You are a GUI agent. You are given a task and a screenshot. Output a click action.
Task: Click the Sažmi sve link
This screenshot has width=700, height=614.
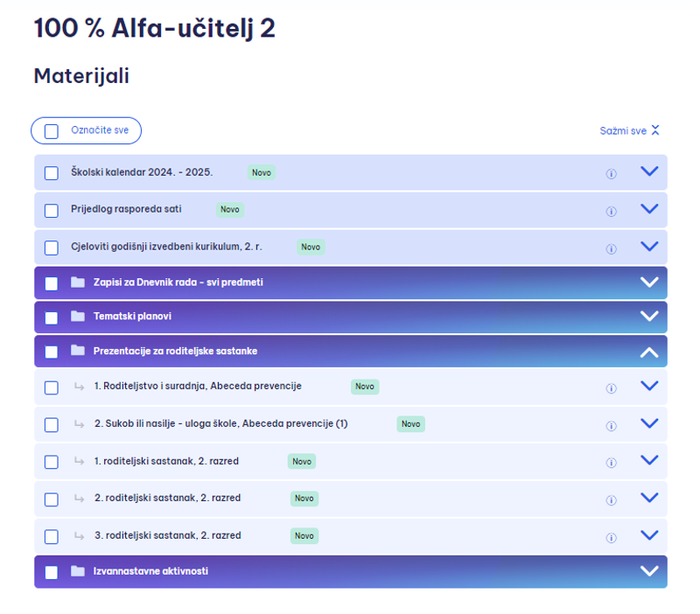pyautogui.click(x=629, y=130)
